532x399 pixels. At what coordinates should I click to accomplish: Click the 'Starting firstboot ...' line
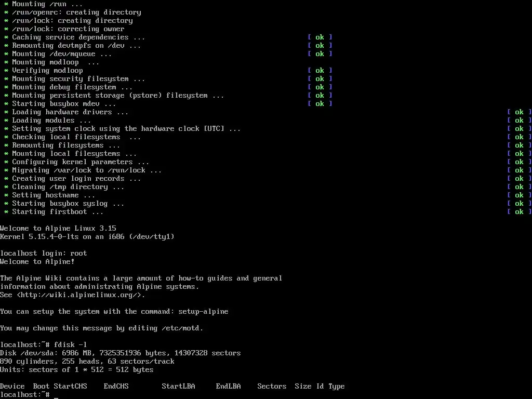coord(54,212)
